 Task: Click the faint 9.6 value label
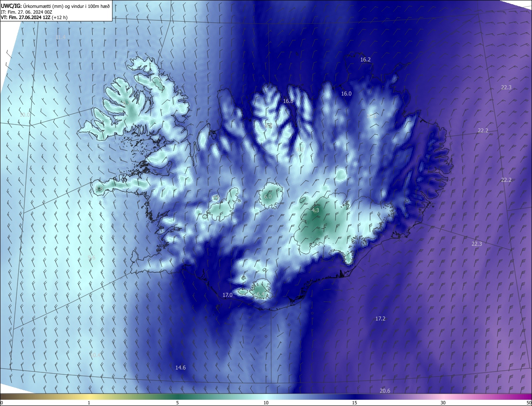(91, 258)
